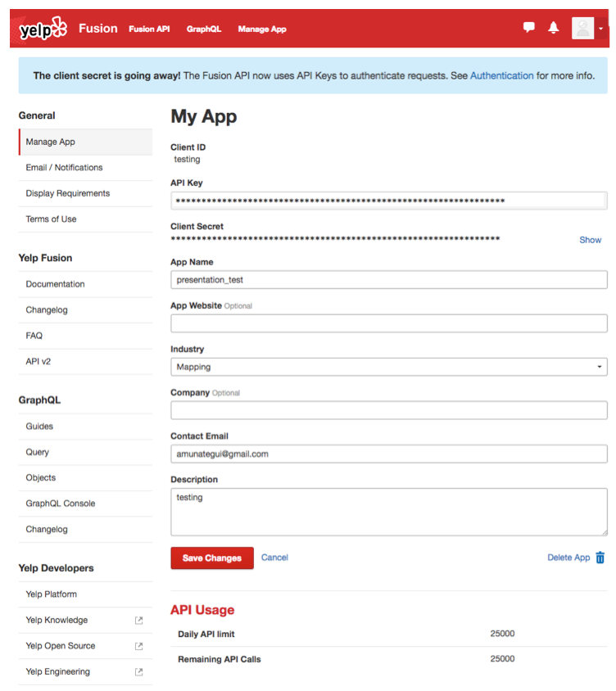Open the notifications bell icon
Image resolution: width=616 pixels, height=691 pixels.
click(554, 28)
